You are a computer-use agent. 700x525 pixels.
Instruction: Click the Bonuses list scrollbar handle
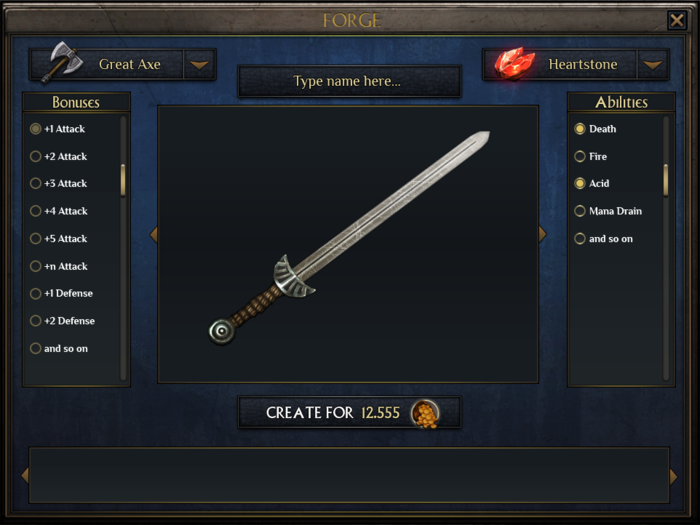tap(123, 180)
